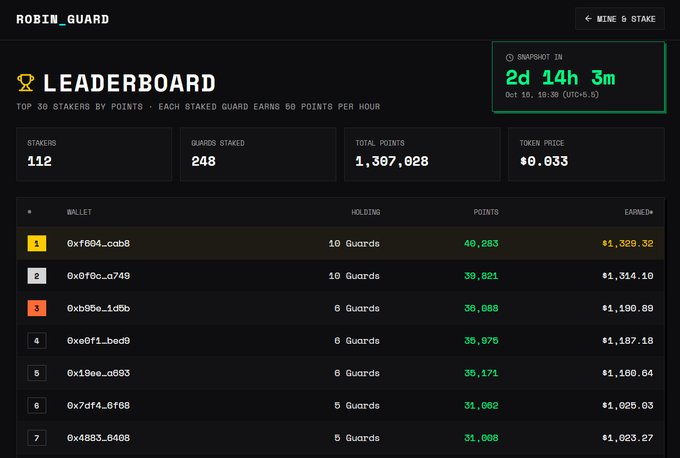680x458 pixels.
Task: Click earned amount $1,329.32
Action: tap(628, 243)
